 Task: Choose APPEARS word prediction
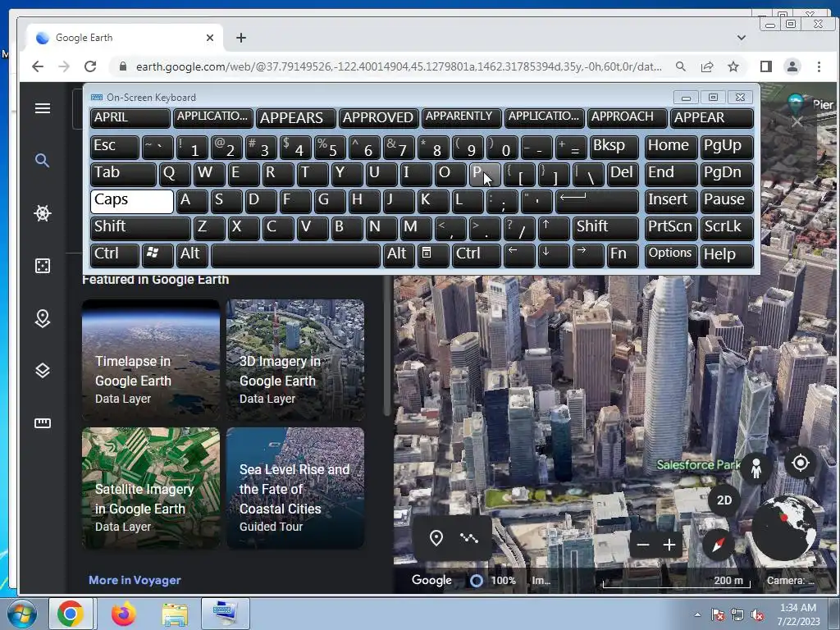pos(295,118)
